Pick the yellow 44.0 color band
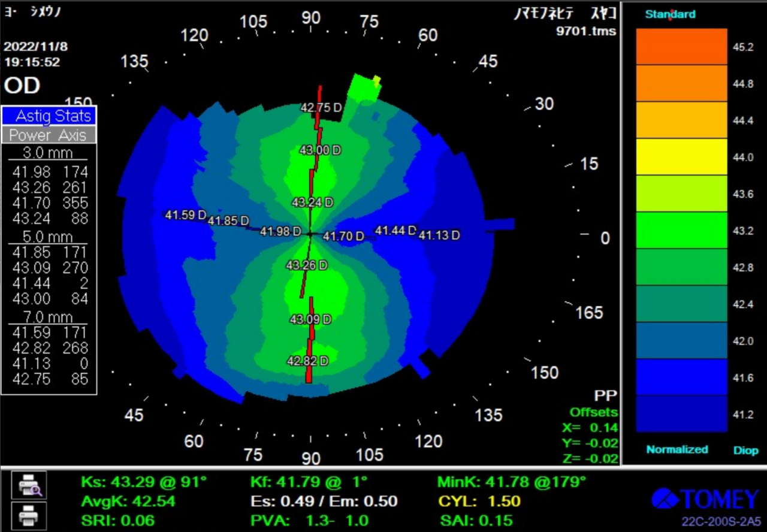 point(681,157)
